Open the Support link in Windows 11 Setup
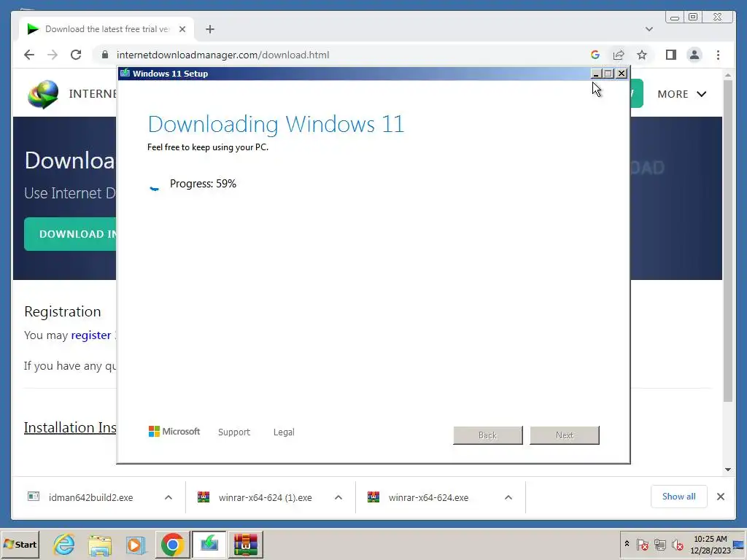This screenshot has height=560, width=747. (234, 432)
